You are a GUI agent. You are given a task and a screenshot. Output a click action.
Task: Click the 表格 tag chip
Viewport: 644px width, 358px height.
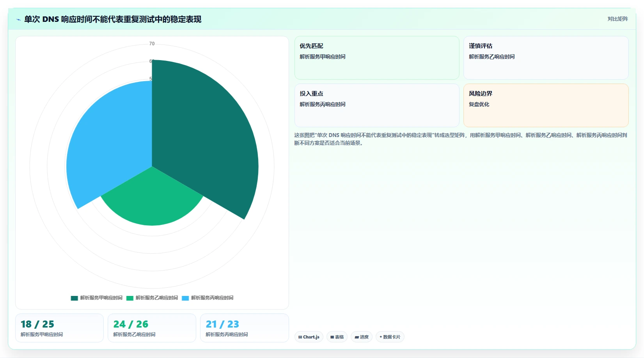coord(337,337)
